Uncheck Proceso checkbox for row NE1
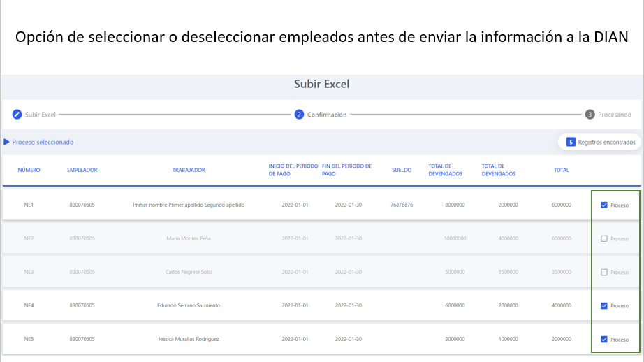This screenshot has width=644, height=362. point(603,205)
